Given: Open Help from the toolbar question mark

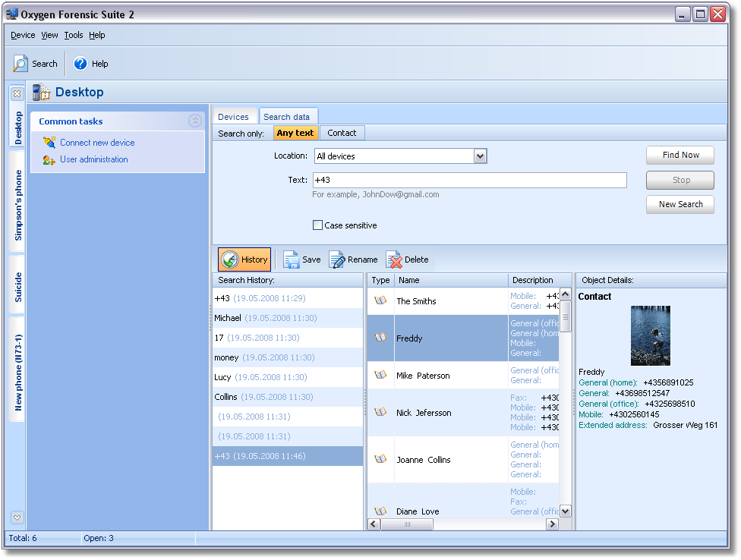Looking at the screenshot, I should pos(80,64).
